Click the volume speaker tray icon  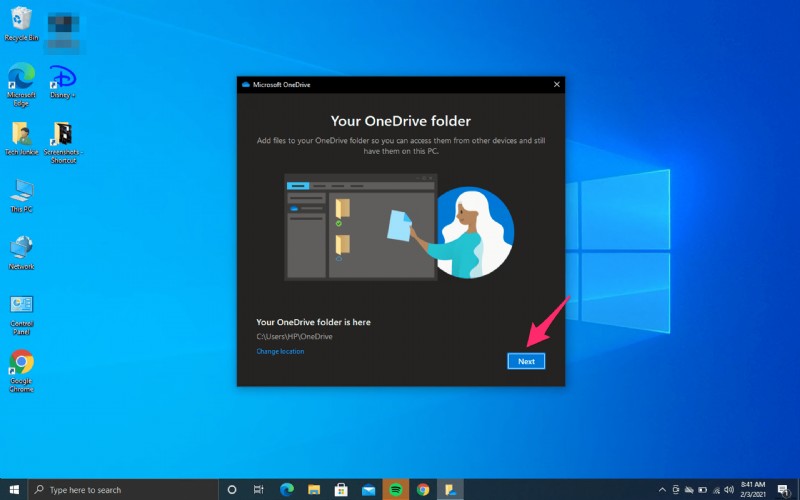(729, 490)
